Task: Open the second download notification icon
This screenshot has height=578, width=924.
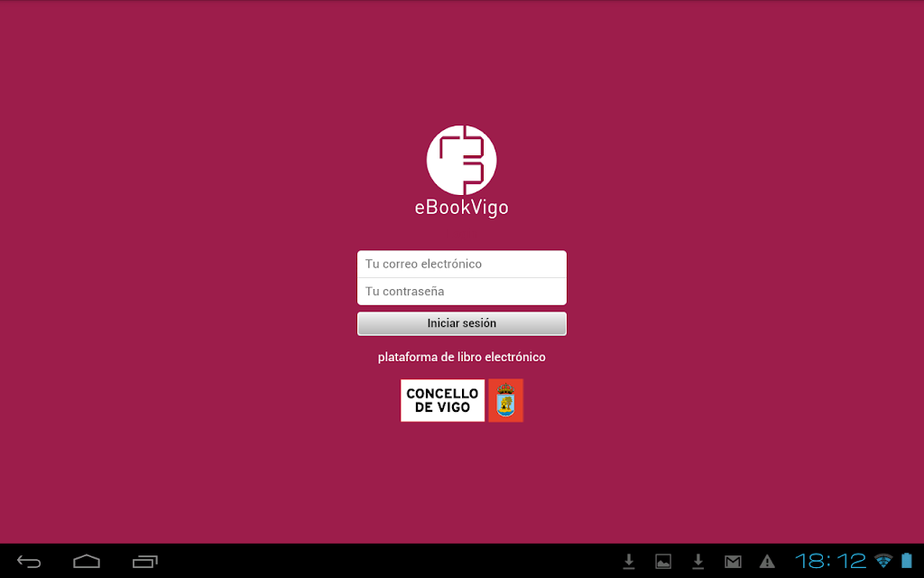Action: tap(698, 562)
